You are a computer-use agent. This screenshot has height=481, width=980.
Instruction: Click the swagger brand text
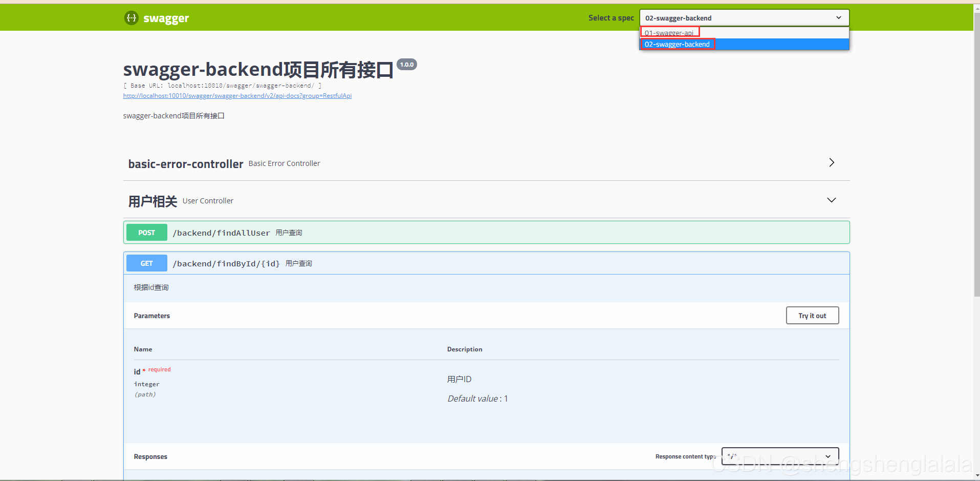click(x=166, y=18)
